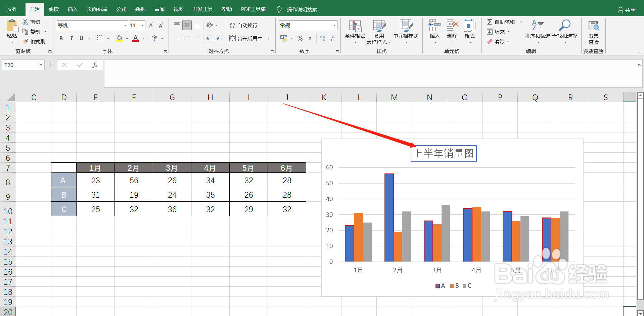
Task: Open Font settings dialog launcher
Action: 166,51
